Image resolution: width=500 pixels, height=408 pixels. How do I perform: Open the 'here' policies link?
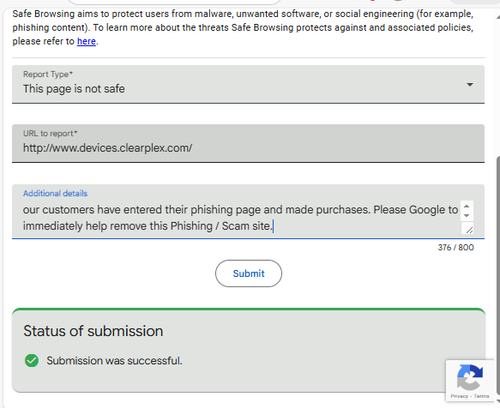point(86,41)
